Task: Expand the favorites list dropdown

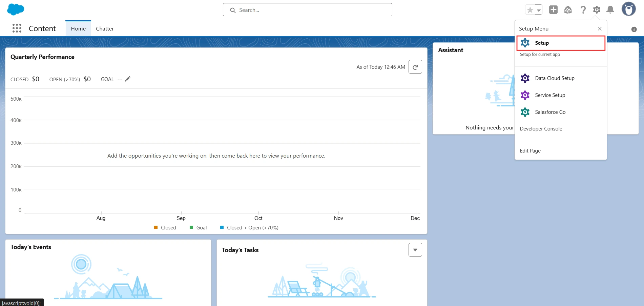Action: tap(539, 10)
